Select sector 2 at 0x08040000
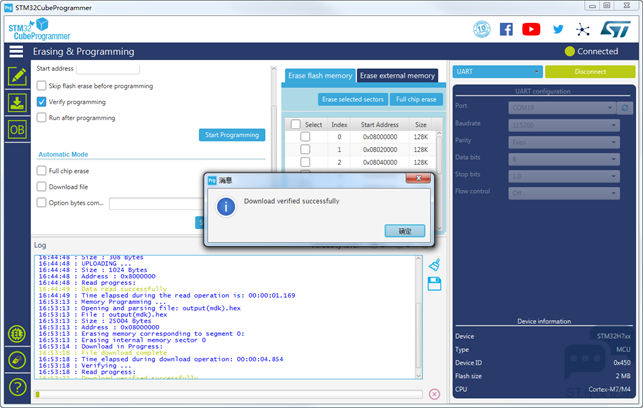 click(x=305, y=162)
